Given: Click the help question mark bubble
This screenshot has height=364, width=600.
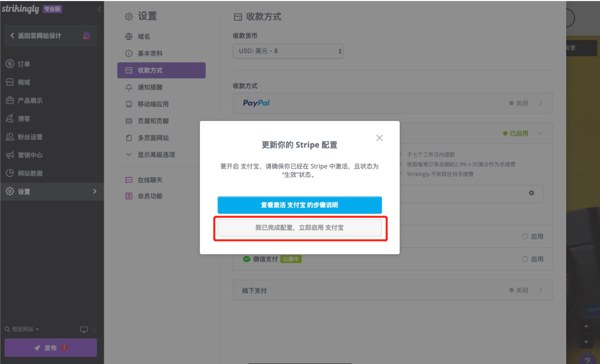Looking at the screenshot, I should click(588, 360).
